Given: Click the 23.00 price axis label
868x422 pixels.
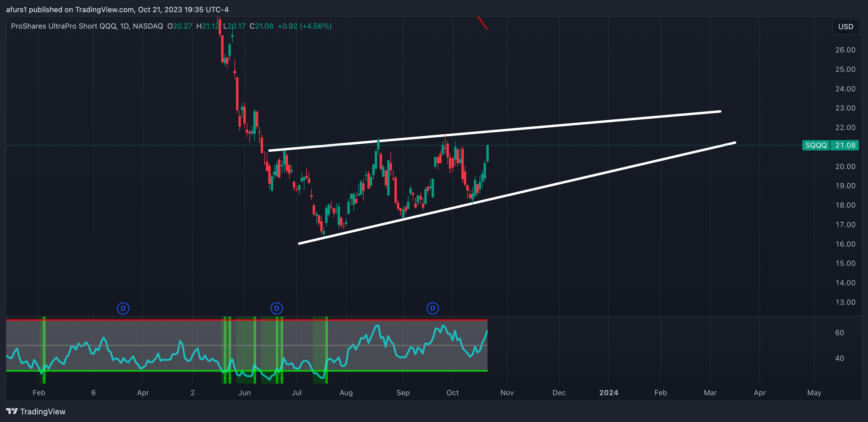Looking at the screenshot, I should (x=845, y=108).
